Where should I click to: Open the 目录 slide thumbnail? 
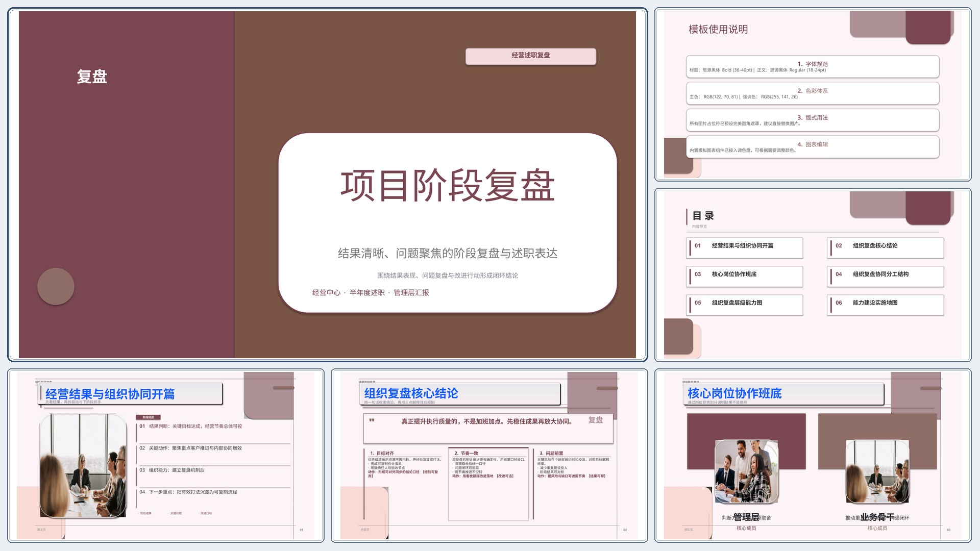pyautogui.click(x=813, y=275)
